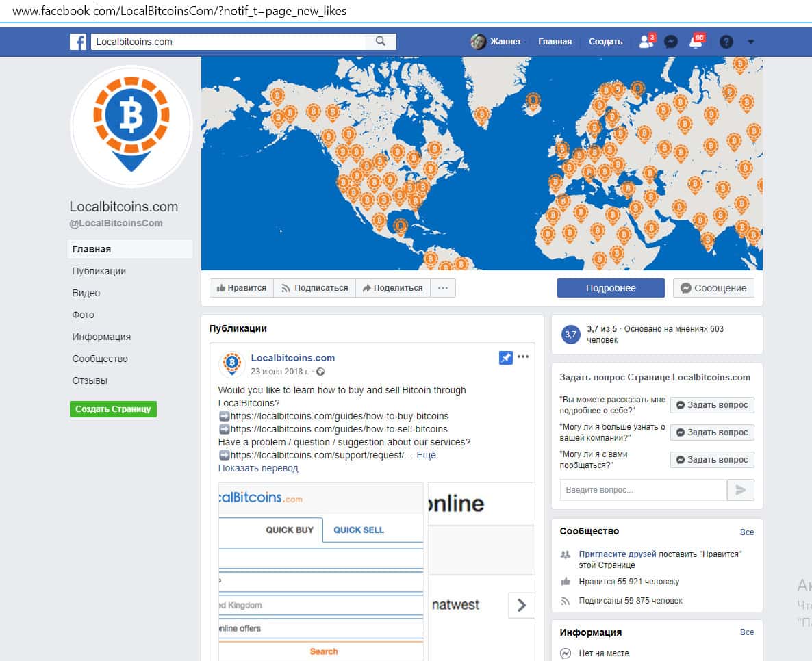Click Все link in Информация section
The image size is (812, 661).
[747, 632]
